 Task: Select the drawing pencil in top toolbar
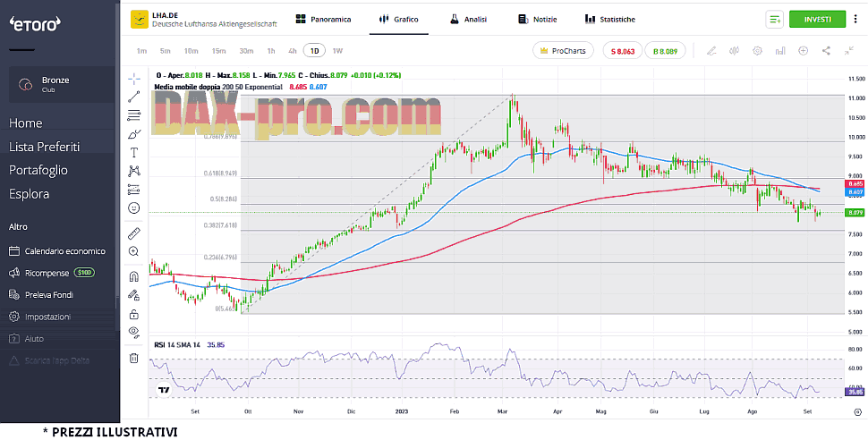coord(712,51)
